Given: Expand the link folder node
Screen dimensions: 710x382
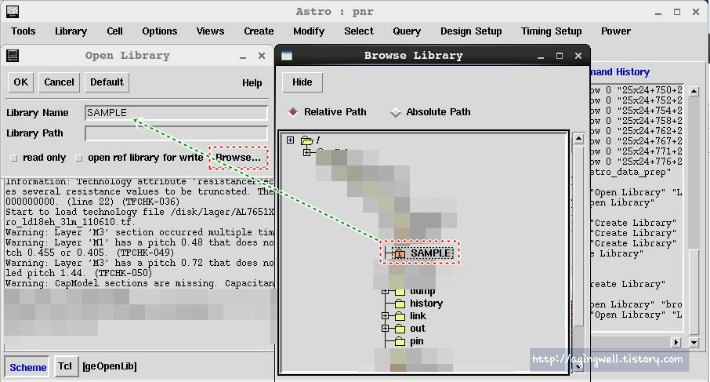Looking at the screenshot, I should point(385,315).
